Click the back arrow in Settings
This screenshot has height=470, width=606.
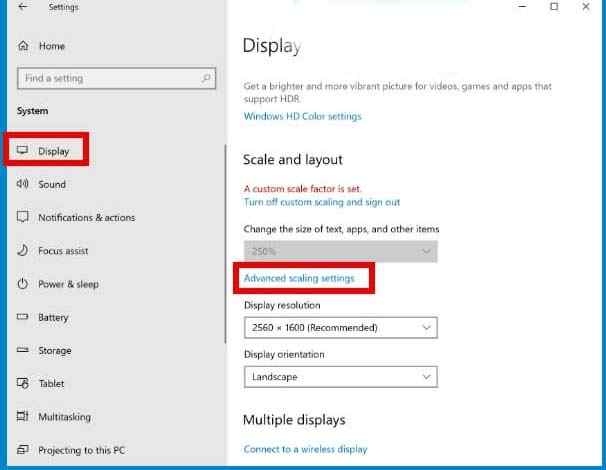tap(23, 7)
